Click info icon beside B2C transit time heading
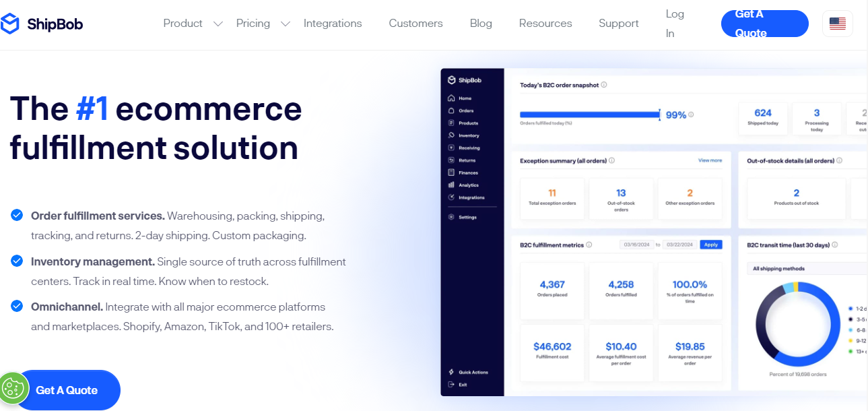This screenshot has width=868, height=411. pyautogui.click(x=835, y=245)
